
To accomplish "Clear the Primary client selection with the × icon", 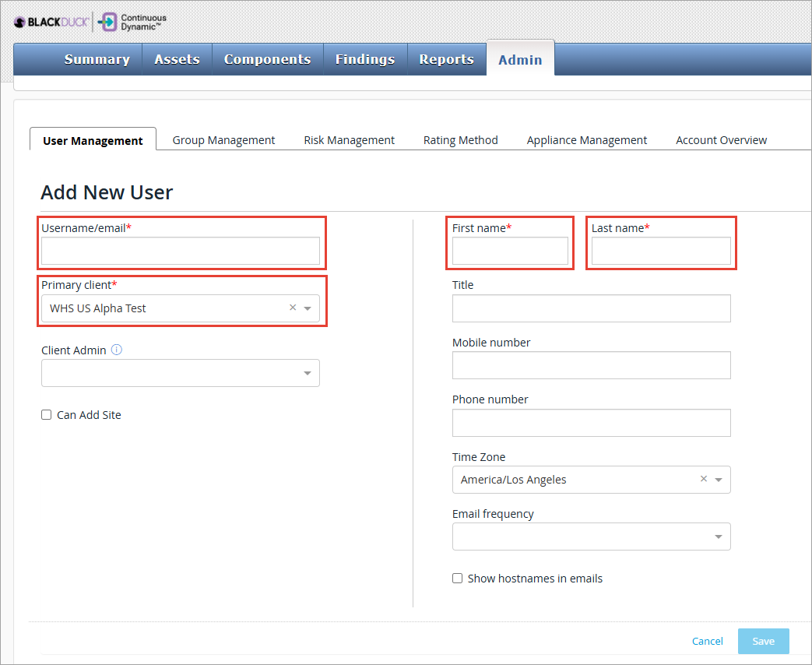I will [291, 308].
